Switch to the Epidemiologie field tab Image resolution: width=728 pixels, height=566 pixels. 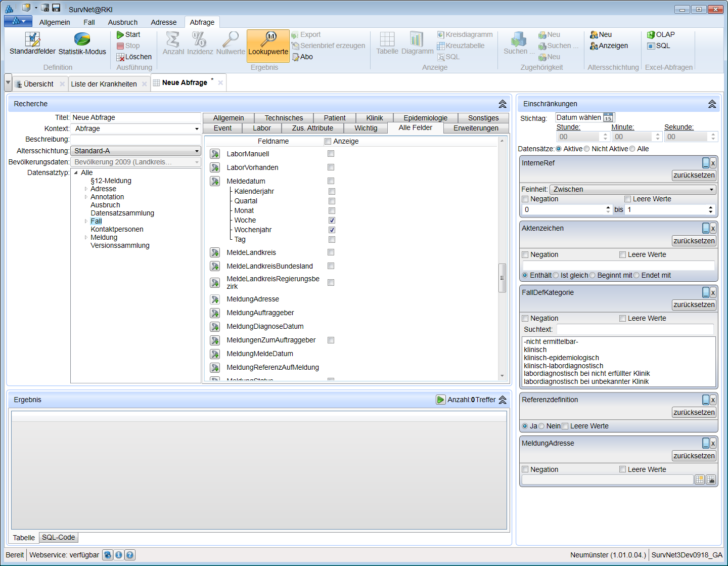(425, 118)
